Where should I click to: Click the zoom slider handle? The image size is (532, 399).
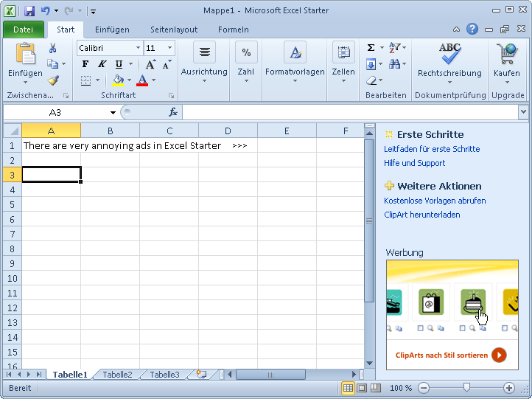466,387
